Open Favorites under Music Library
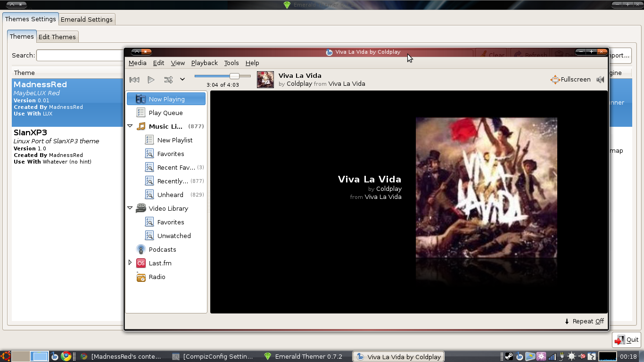Viewport: 644px width, 362px height. 171,154
